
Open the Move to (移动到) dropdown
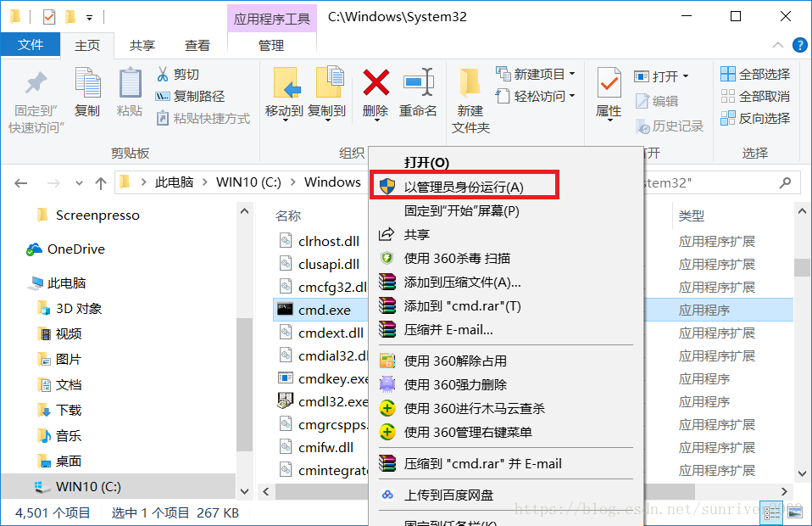pyautogui.click(x=284, y=93)
